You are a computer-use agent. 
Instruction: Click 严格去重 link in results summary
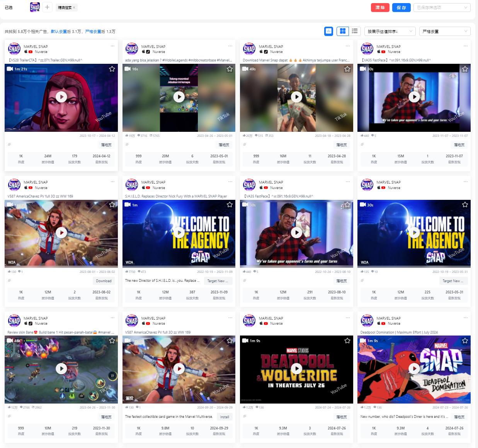(x=93, y=32)
